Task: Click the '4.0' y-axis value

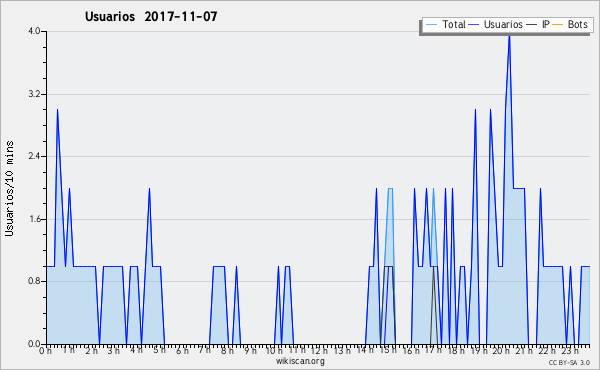Action: click(34, 31)
